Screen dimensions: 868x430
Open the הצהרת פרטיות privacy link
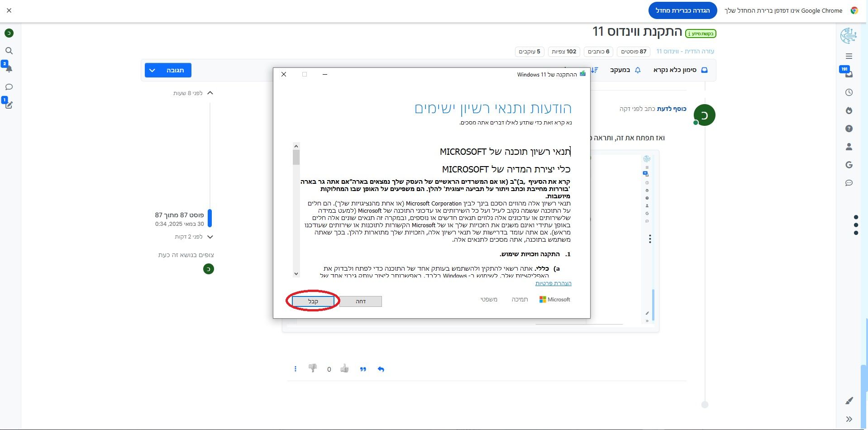coord(553,283)
